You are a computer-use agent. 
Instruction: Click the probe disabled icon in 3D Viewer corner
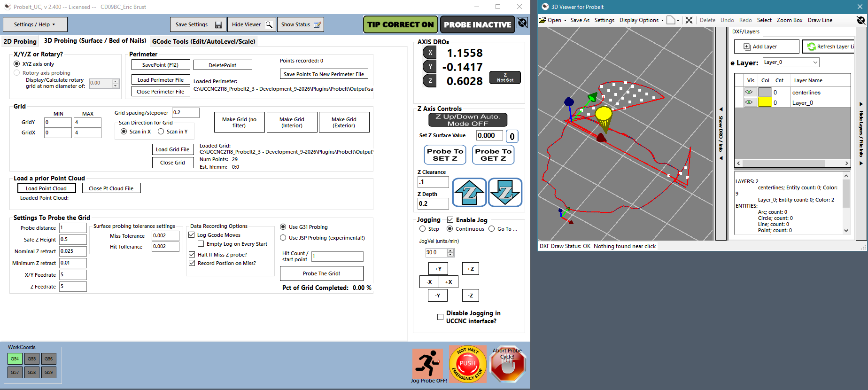point(861,20)
